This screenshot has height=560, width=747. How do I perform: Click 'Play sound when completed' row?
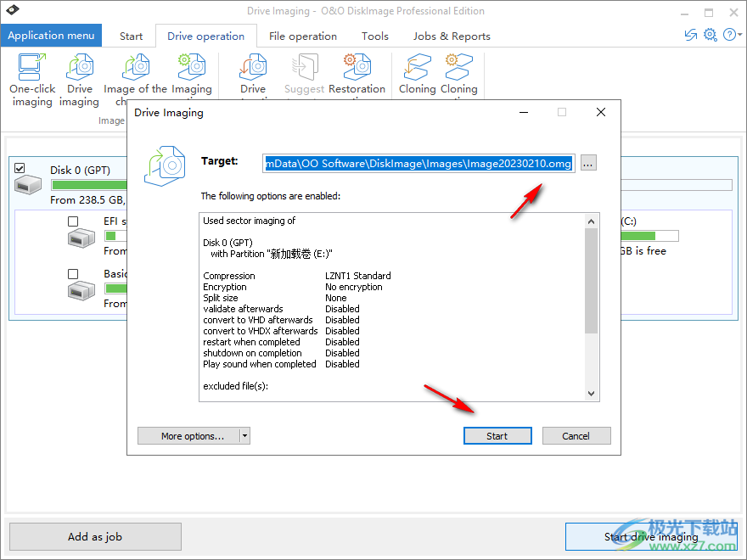point(281,364)
